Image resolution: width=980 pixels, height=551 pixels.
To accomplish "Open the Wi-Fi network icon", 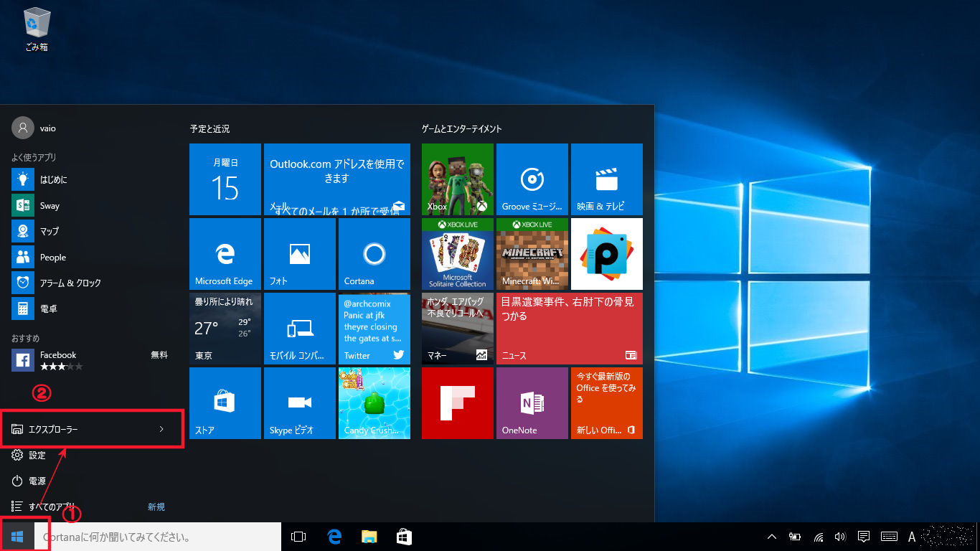I will point(818,537).
